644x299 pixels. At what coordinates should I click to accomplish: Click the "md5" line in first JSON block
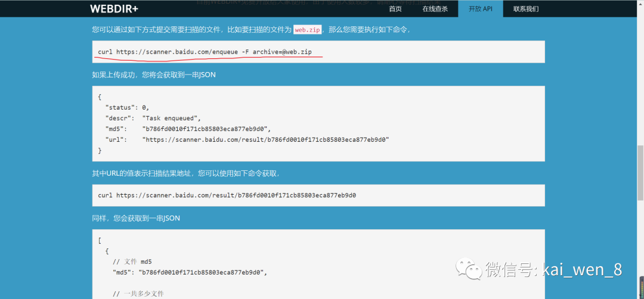click(x=188, y=129)
